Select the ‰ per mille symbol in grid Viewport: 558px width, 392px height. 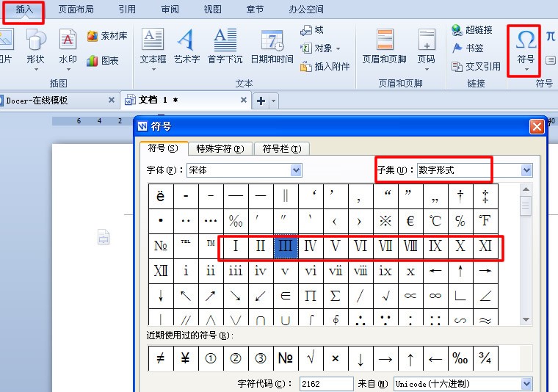tap(236, 221)
